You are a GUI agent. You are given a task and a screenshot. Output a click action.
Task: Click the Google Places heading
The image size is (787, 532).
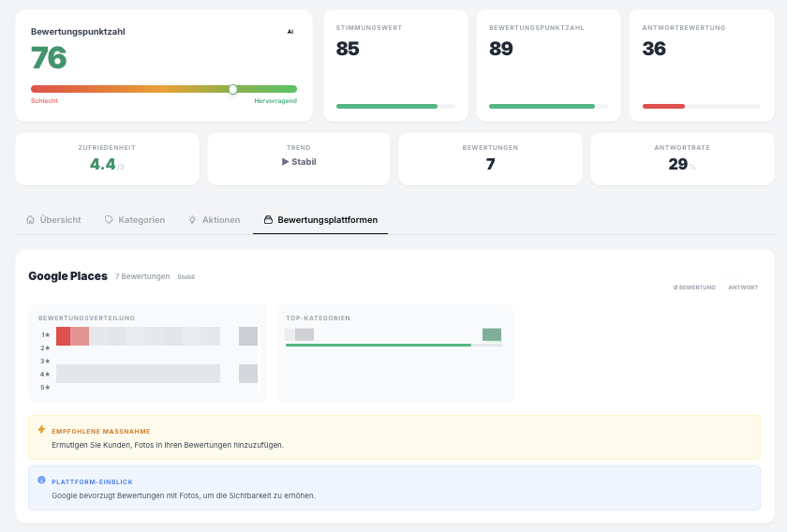[67, 276]
